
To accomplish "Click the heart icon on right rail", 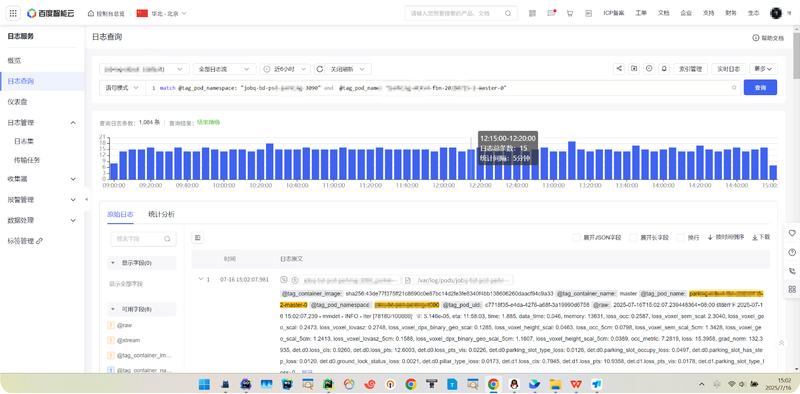I will coord(792,233).
